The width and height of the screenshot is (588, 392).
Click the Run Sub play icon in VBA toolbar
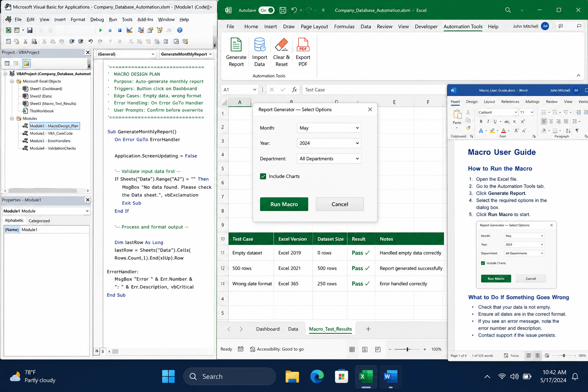tap(100, 30)
